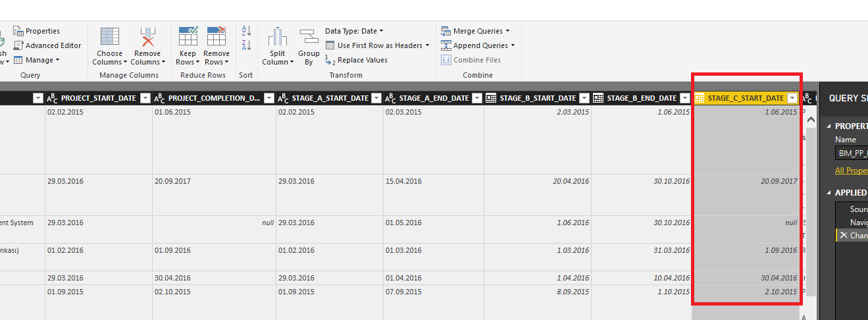
Task: Click the Remove Rows icon
Action: click(217, 37)
